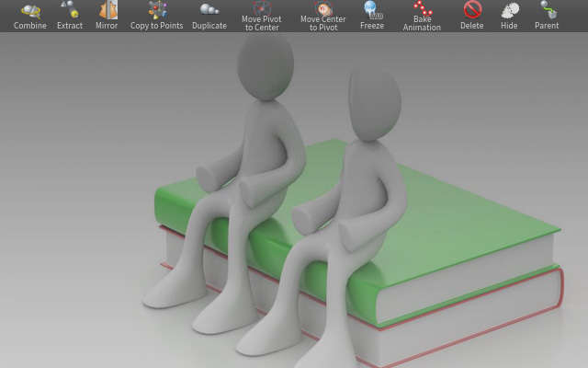Open the Copy to Points tool
The image size is (588, 368).
pos(157,16)
